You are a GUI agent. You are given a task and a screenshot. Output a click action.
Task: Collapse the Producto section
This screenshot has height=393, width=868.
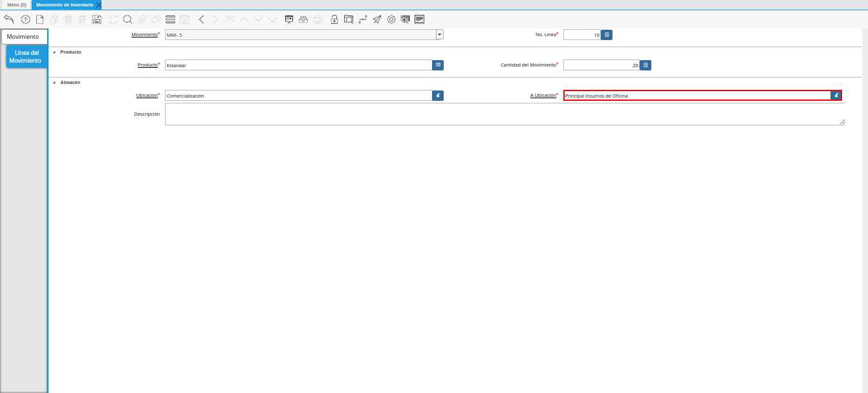point(54,52)
